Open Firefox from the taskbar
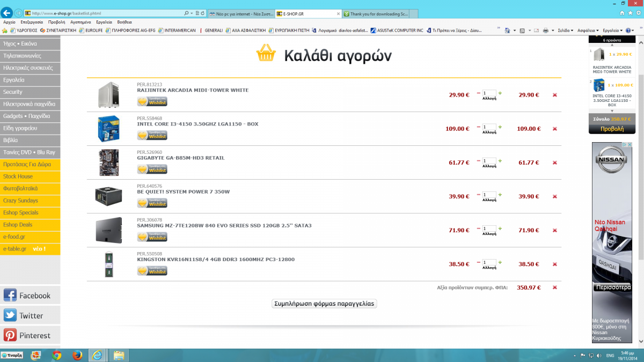This screenshot has width=644, height=362. (77, 355)
